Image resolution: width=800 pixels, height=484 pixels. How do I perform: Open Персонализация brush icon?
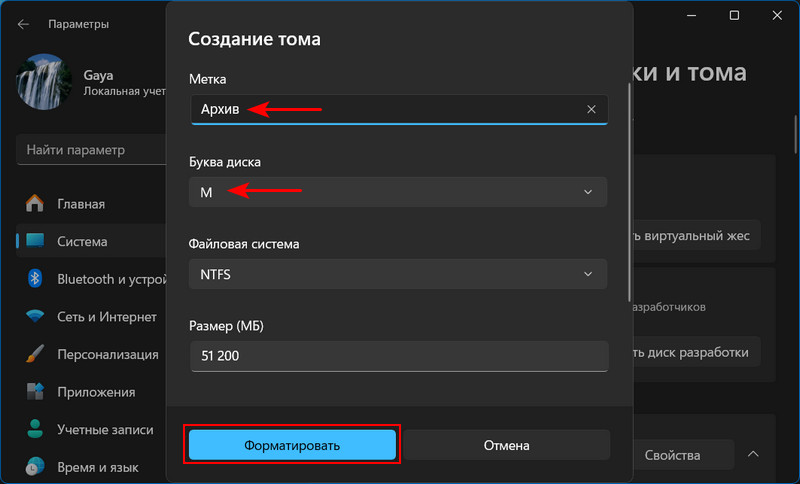(x=35, y=354)
